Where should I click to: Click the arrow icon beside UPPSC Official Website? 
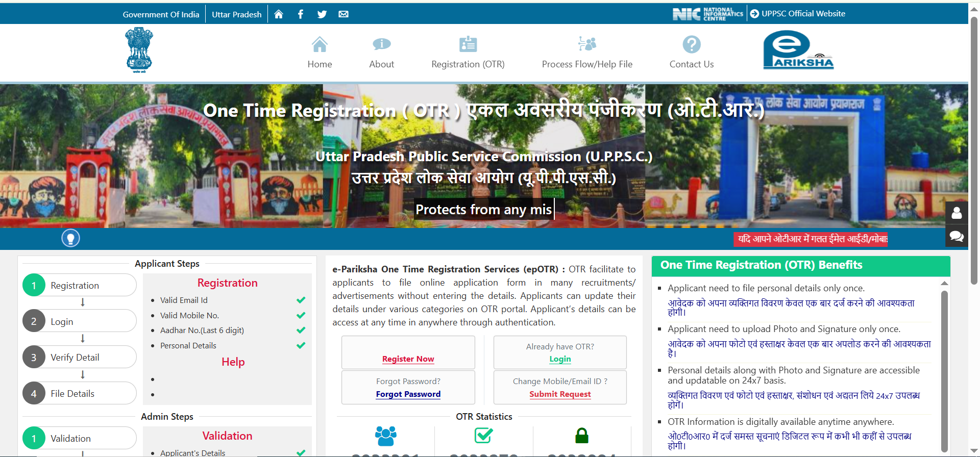(754, 14)
